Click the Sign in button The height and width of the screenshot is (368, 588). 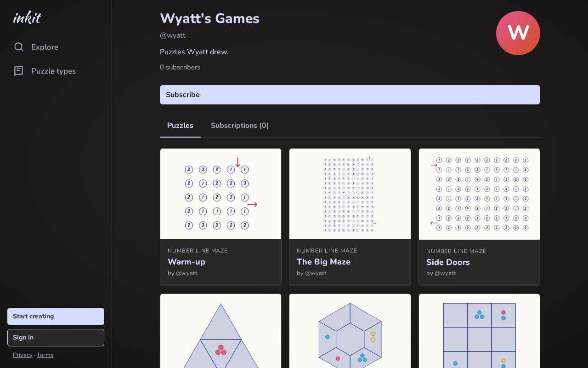[56, 338]
